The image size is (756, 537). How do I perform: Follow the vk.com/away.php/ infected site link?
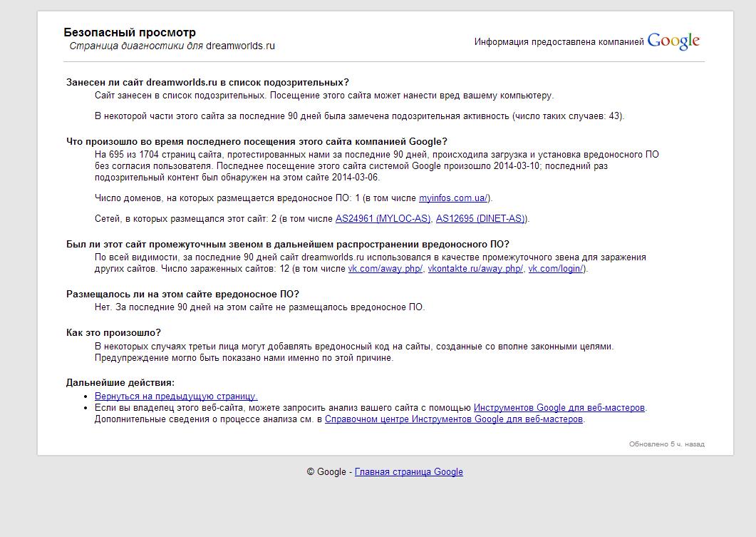(385, 269)
